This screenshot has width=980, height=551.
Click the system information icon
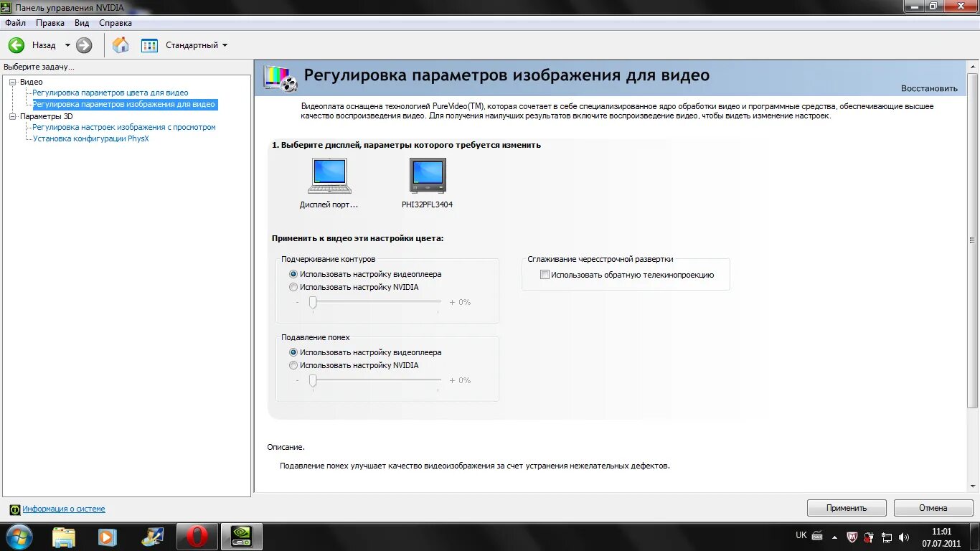pos(14,509)
